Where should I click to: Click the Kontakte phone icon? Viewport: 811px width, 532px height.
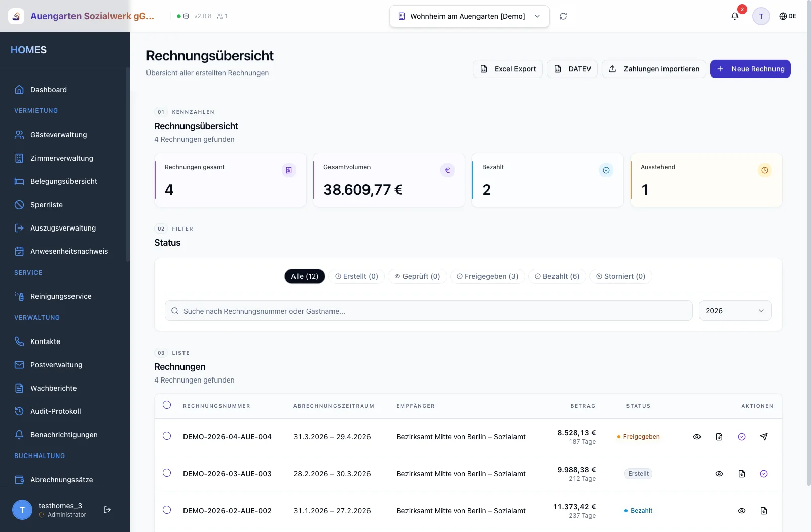[19, 341]
